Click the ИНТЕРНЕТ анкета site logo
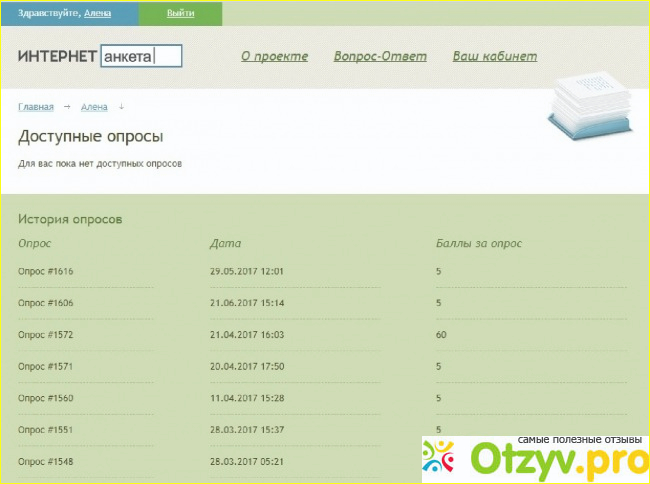Image resolution: width=650 pixels, height=484 pixels. (x=99, y=56)
